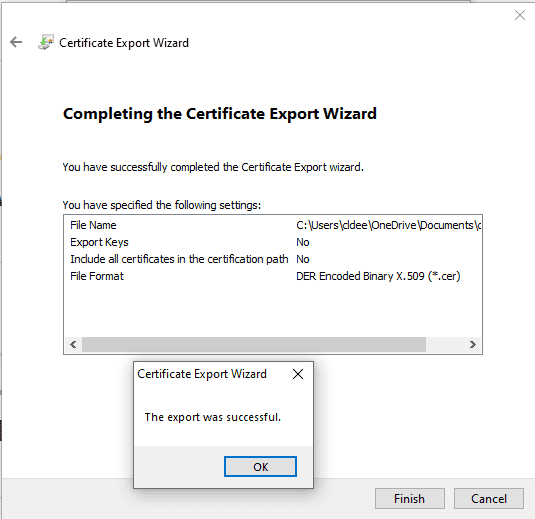Click the message box title bar text
This screenshot has height=519, width=535.
coord(202,374)
